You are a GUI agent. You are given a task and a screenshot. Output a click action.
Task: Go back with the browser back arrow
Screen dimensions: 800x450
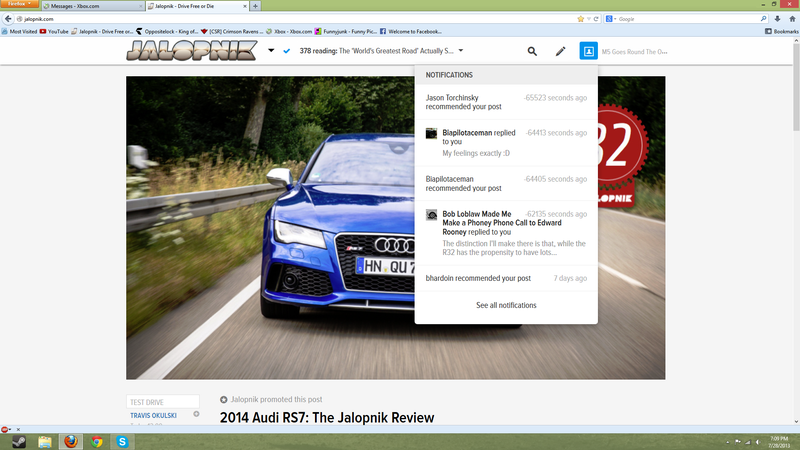click(8, 19)
